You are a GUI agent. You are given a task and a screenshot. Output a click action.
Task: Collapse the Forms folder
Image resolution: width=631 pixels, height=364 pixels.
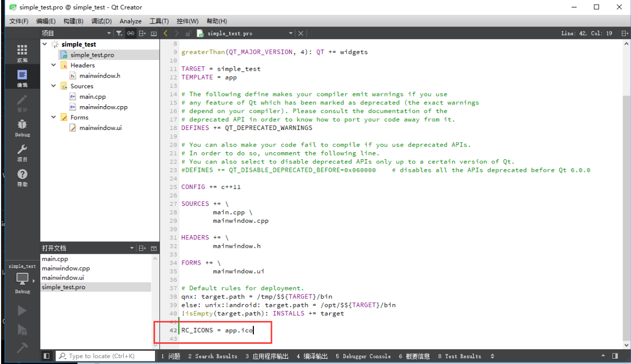[x=54, y=117]
